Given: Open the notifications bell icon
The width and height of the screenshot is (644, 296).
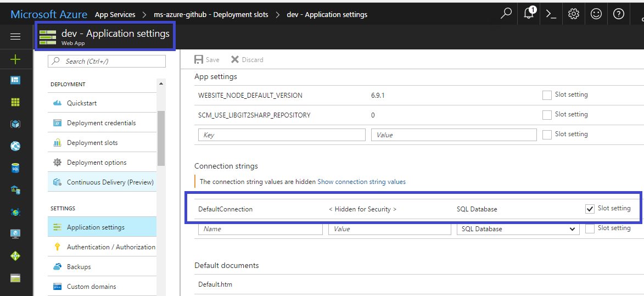Looking at the screenshot, I should click(529, 14).
